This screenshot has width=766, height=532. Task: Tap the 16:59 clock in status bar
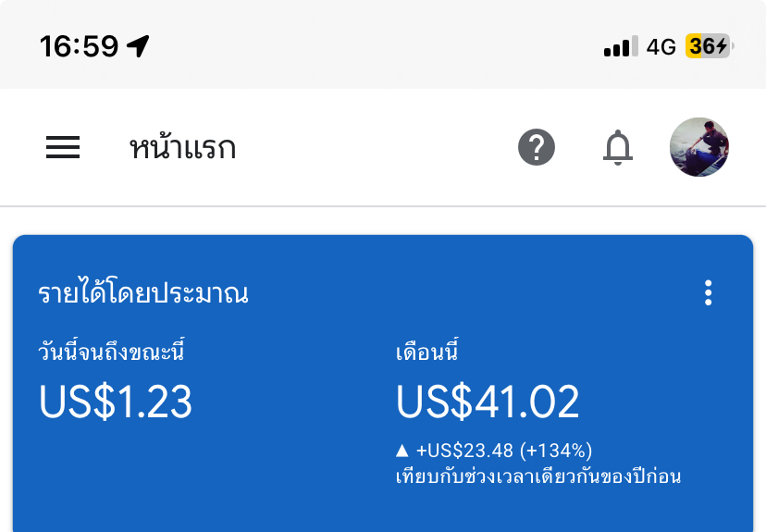coord(80,45)
